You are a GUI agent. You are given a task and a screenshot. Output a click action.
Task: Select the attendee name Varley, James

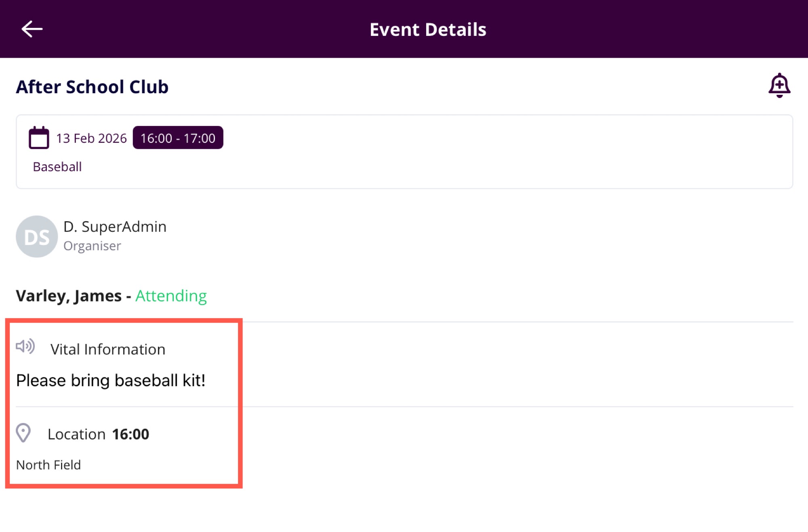point(69,296)
